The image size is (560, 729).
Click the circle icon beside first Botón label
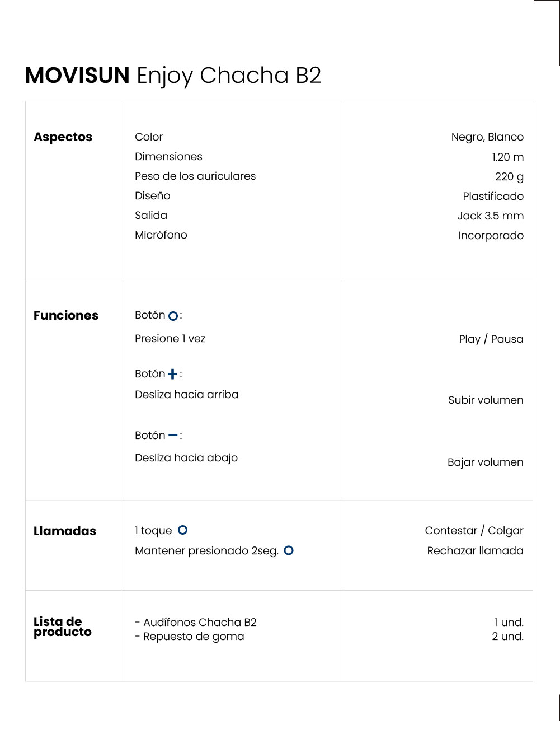[x=173, y=316]
